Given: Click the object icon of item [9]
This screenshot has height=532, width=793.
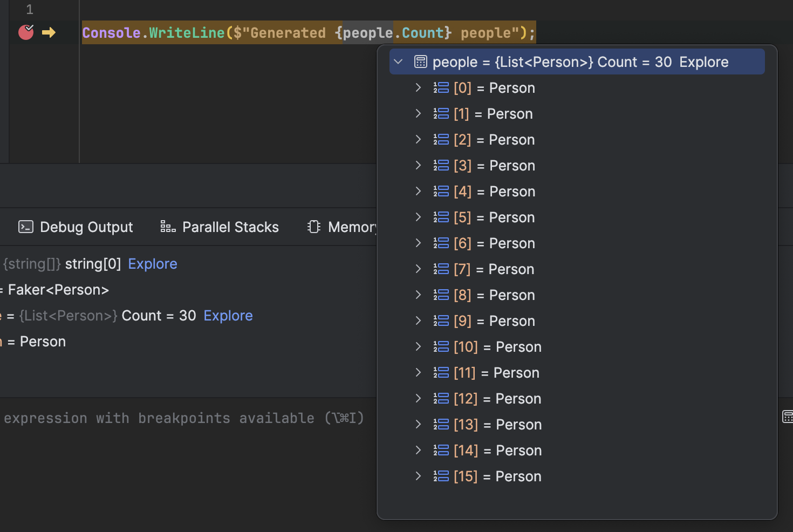Looking at the screenshot, I should tap(441, 321).
